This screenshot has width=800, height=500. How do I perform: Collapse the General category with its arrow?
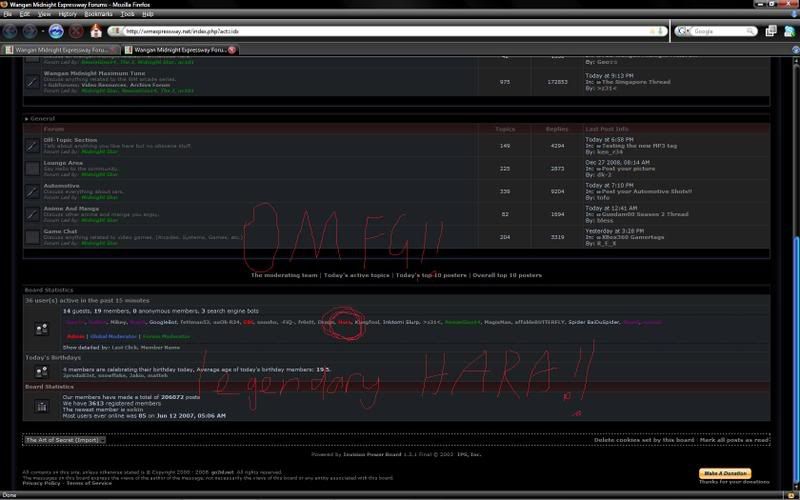click(x=27, y=119)
